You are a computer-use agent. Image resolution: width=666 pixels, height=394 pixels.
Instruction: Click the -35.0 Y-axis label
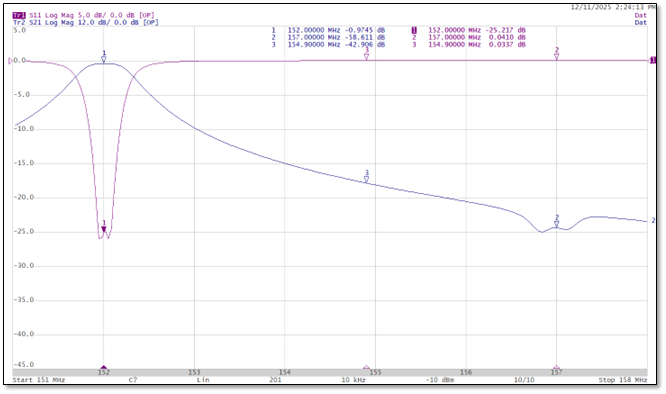tap(23, 300)
